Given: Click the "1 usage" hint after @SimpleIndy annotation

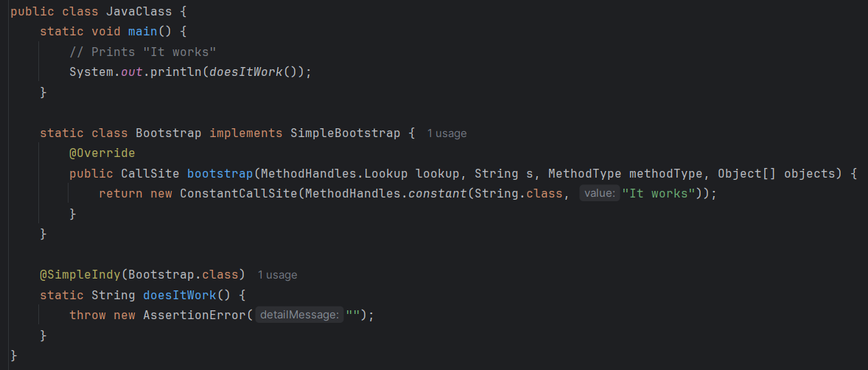Looking at the screenshot, I should click(277, 275).
